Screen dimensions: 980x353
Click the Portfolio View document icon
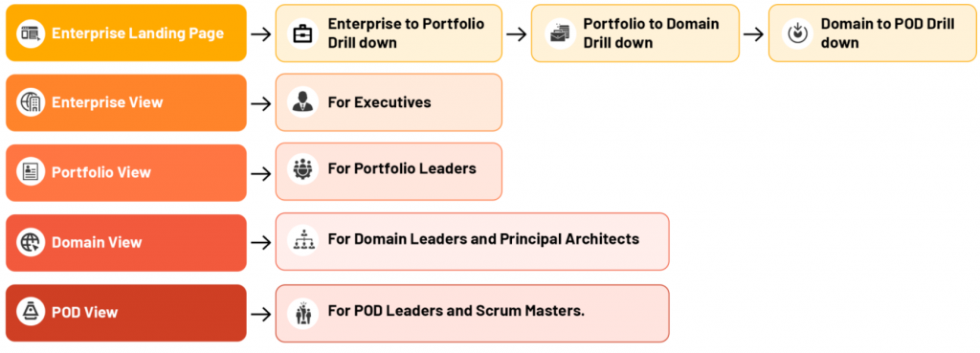pyautogui.click(x=31, y=173)
